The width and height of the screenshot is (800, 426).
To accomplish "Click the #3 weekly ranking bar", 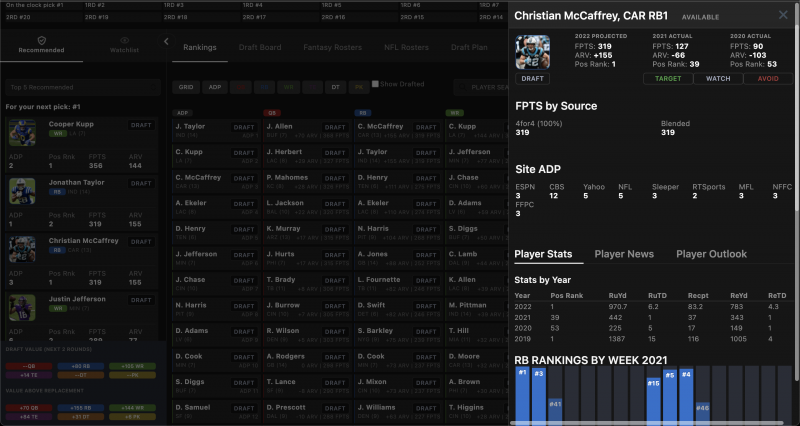I will pos(539,395).
